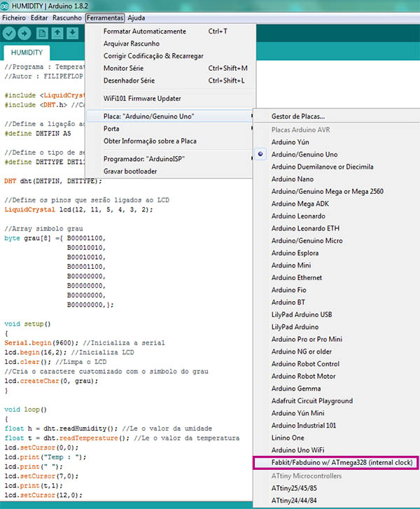The height and width of the screenshot is (509, 420).
Task: Choose Arquivar Rascunho
Action: pos(169,43)
